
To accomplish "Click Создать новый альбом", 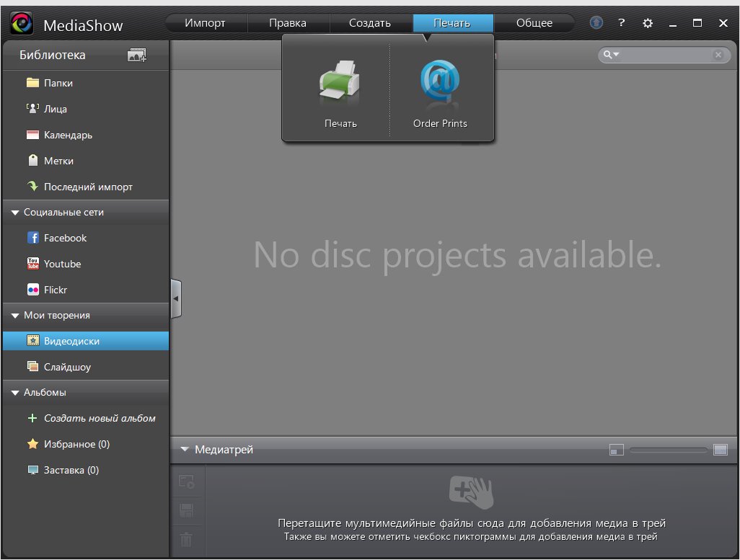I will tap(100, 418).
